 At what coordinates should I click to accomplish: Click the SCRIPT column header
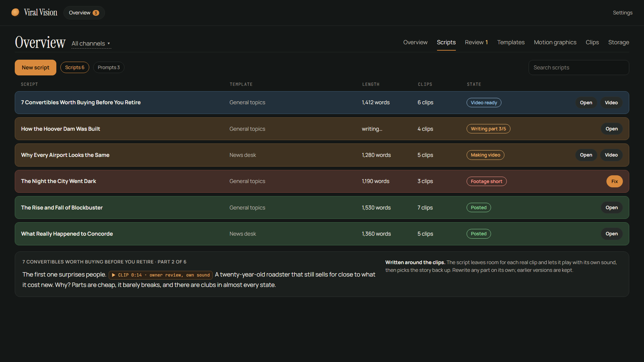coord(30,84)
